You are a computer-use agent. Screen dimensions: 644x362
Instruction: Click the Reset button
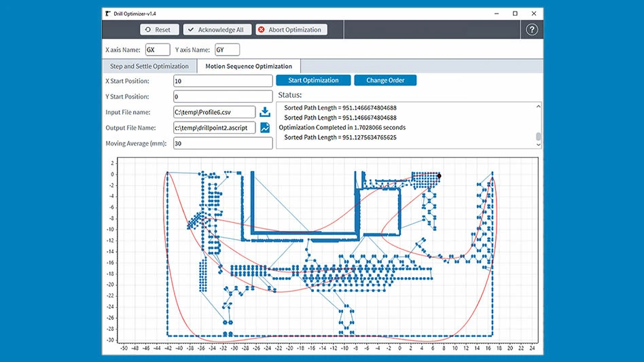pyautogui.click(x=160, y=30)
